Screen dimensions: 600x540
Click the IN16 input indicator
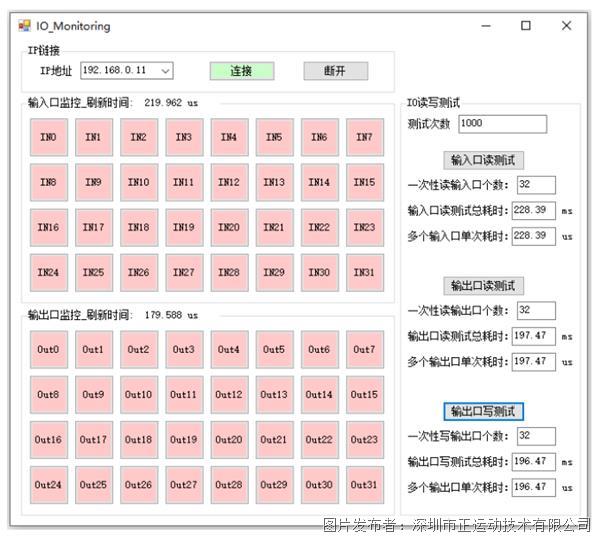[x=49, y=227]
